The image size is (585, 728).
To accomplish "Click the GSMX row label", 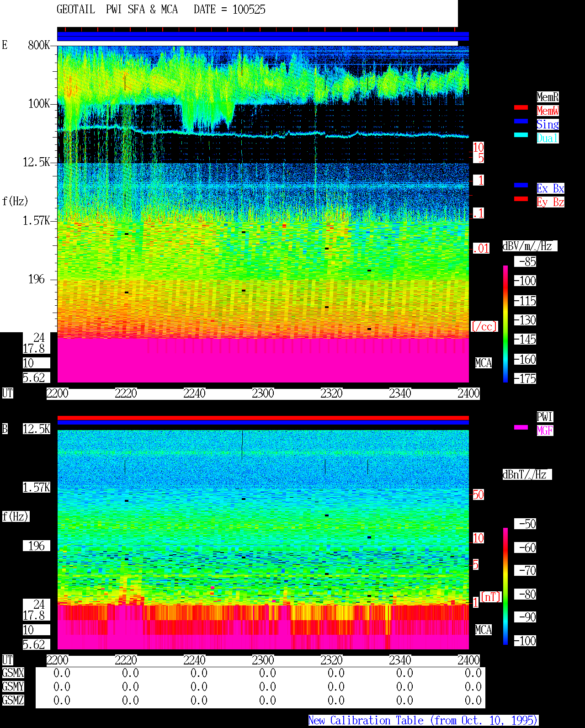I will [13, 673].
